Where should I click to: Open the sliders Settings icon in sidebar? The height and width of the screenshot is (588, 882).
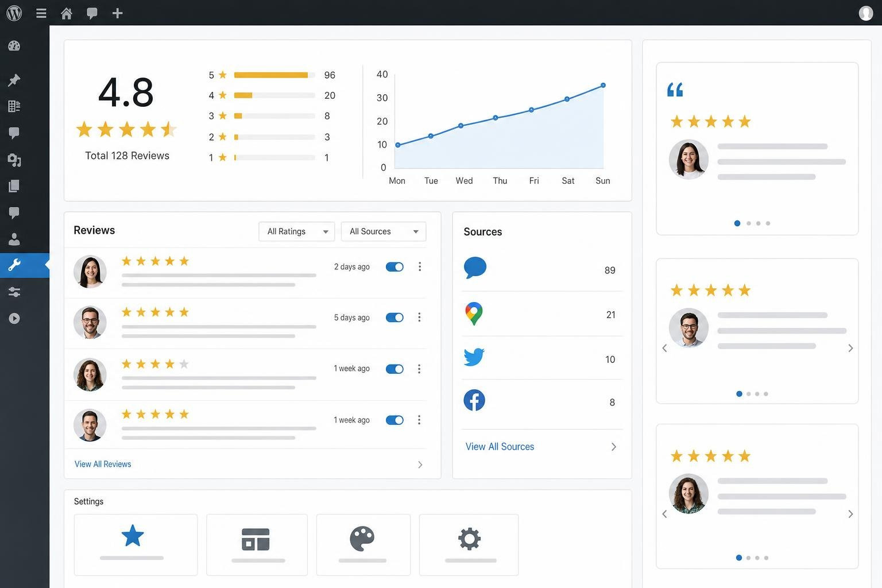(14, 292)
